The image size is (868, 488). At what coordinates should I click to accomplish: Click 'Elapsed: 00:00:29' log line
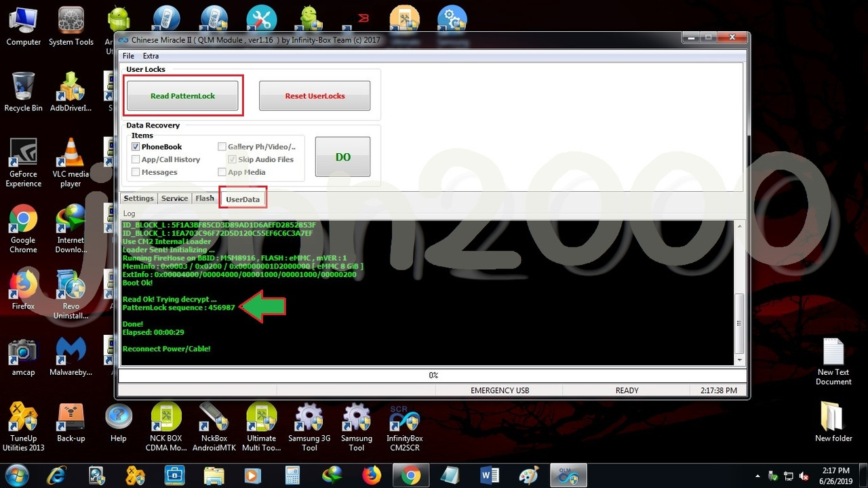[x=153, y=332]
